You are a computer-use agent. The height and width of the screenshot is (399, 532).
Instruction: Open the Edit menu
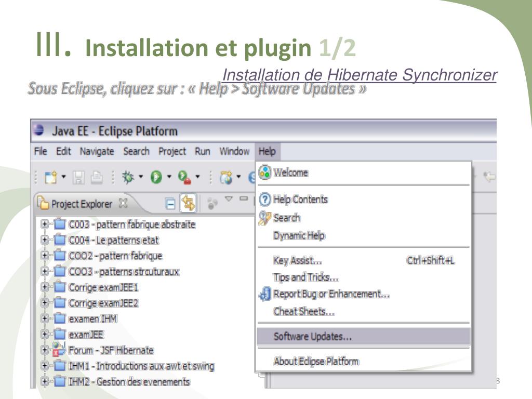[63, 151]
